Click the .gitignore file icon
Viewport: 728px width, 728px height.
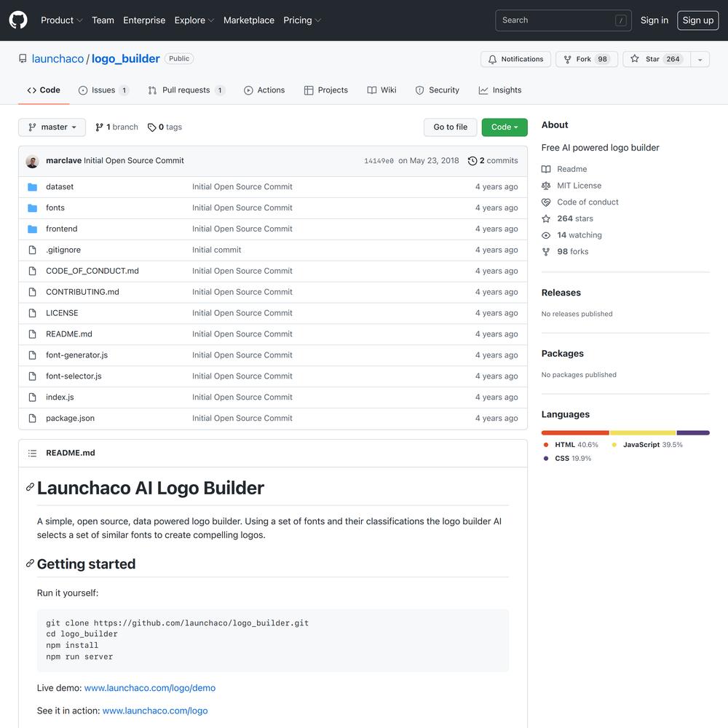pyautogui.click(x=32, y=250)
